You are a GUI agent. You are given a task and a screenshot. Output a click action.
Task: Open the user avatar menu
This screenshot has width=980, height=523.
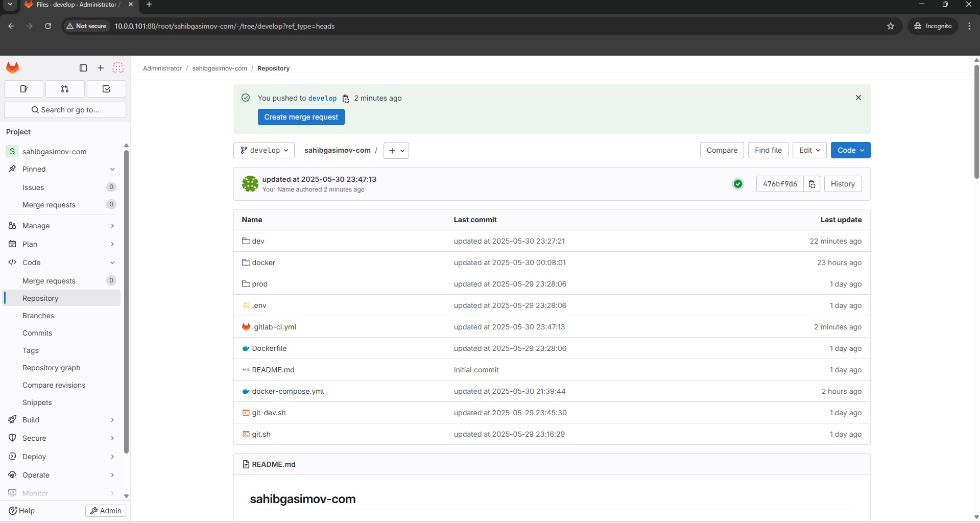tap(118, 67)
